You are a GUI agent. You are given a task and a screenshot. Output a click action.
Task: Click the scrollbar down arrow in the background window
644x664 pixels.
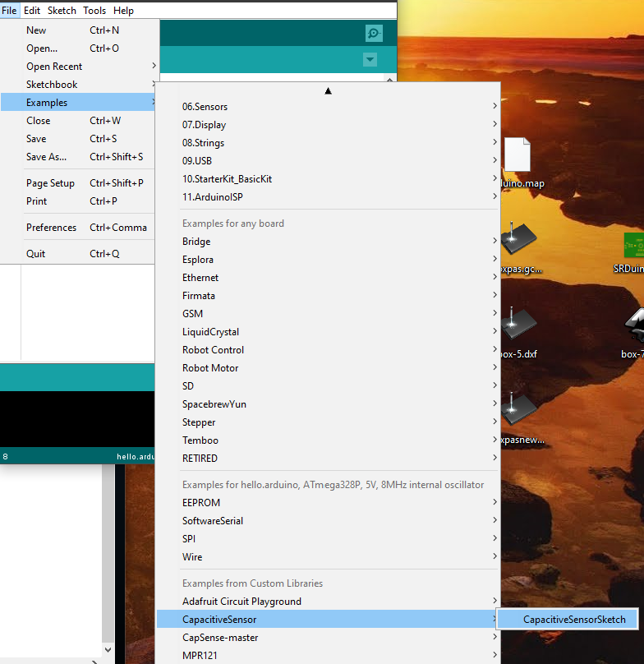[108, 649]
